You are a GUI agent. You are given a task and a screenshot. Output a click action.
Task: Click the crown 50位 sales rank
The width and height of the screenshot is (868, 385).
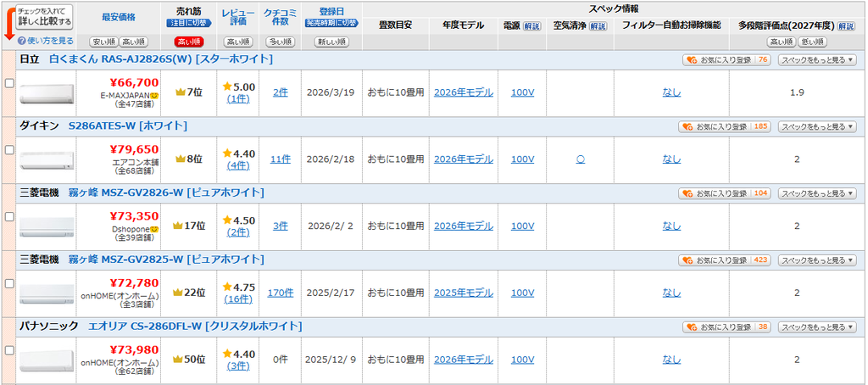point(189,360)
